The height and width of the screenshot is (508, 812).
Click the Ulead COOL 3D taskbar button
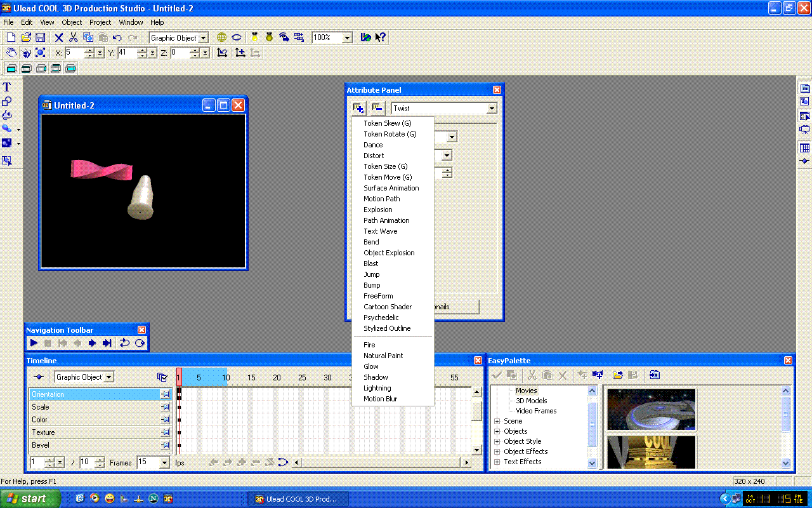[x=298, y=499]
